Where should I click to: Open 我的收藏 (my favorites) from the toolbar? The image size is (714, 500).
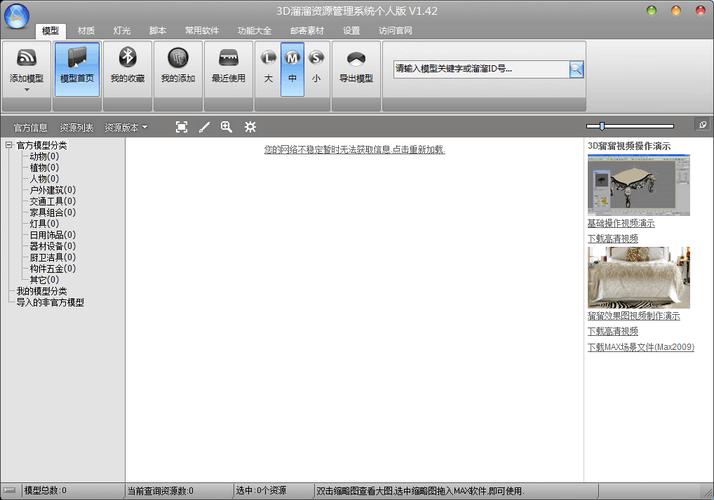127,68
